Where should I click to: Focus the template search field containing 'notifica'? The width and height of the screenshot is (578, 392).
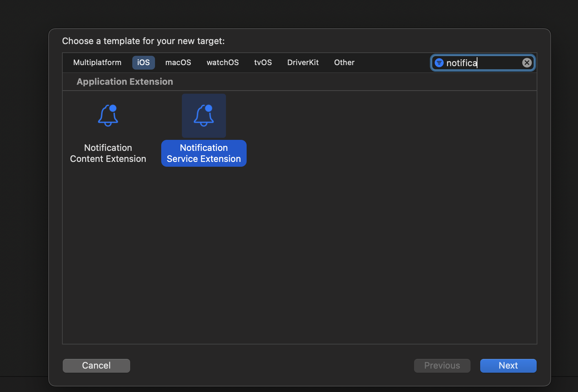tap(482, 63)
